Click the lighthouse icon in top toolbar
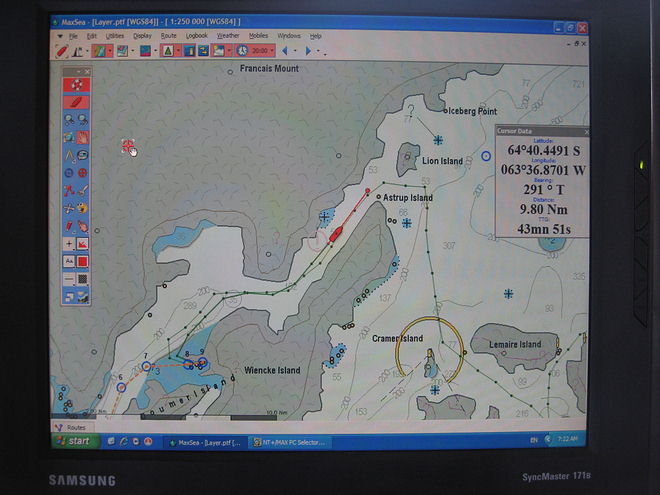660x495 pixels. pyautogui.click(x=78, y=51)
